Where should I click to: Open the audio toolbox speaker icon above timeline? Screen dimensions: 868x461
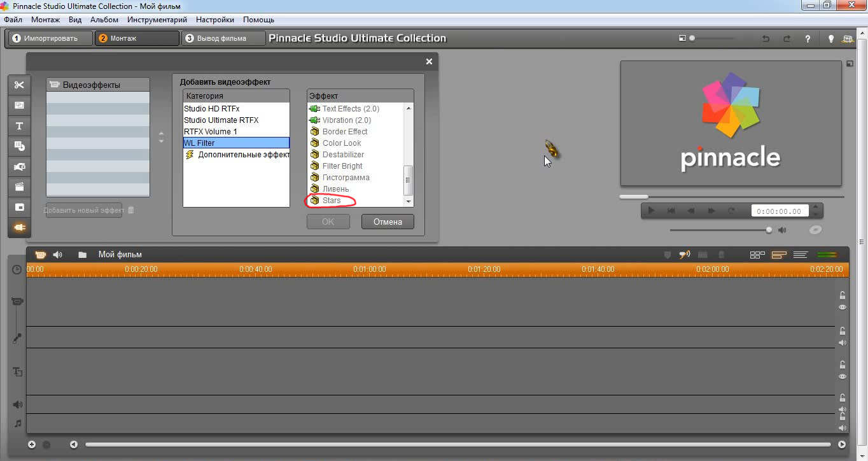coord(58,255)
